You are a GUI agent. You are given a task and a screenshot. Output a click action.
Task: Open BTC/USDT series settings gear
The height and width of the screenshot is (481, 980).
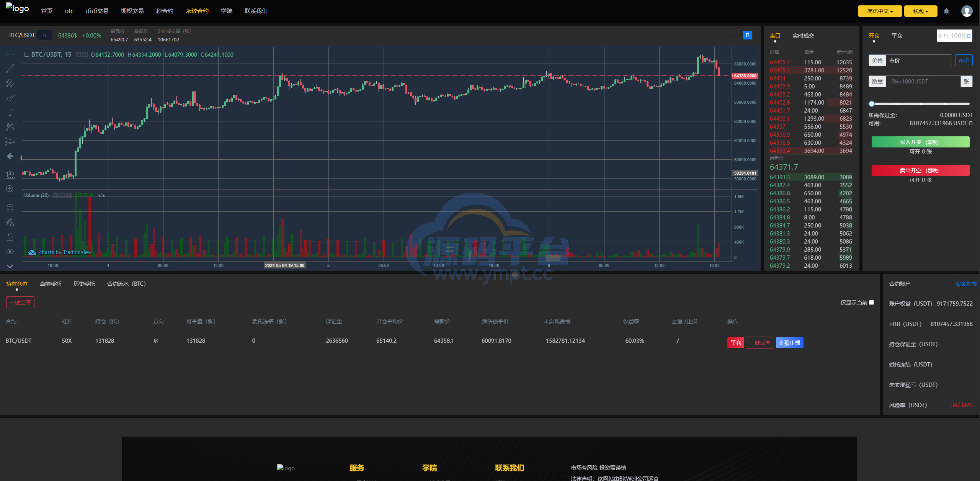(85, 54)
